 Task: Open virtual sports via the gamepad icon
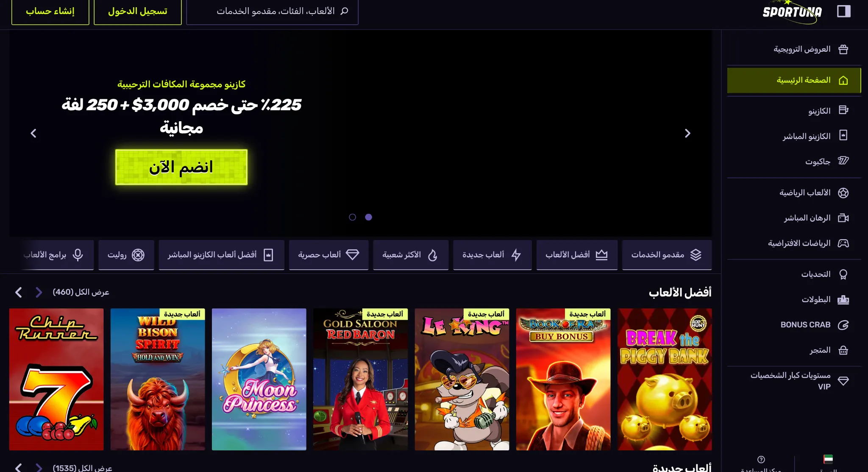[843, 243]
